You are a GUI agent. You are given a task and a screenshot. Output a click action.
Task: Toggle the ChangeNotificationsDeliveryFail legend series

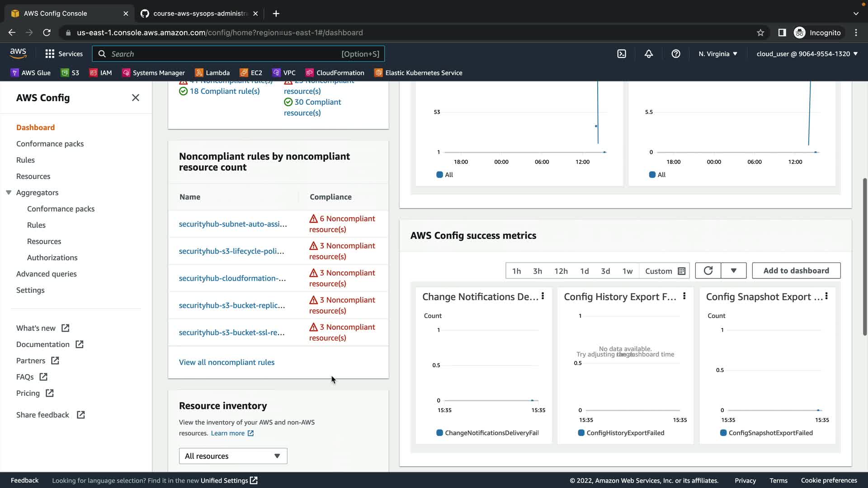(x=488, y=433)
